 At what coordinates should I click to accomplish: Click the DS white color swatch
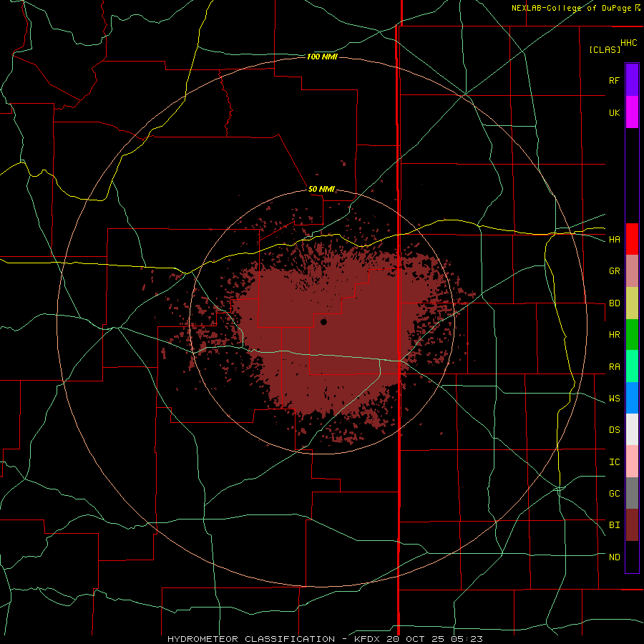point(632,429)
